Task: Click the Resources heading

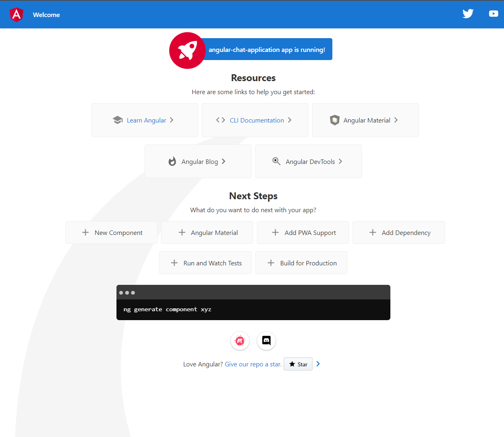Action: [x=253, y=78]
